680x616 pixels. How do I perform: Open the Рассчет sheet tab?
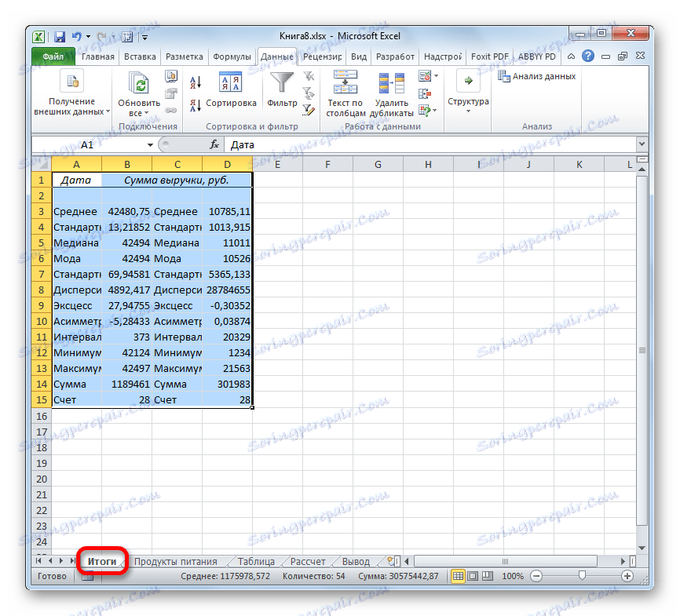click(308, 561)
